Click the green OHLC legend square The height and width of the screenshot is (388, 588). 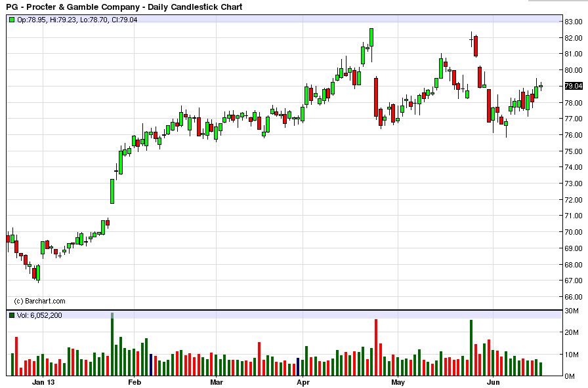pos(12,20)
